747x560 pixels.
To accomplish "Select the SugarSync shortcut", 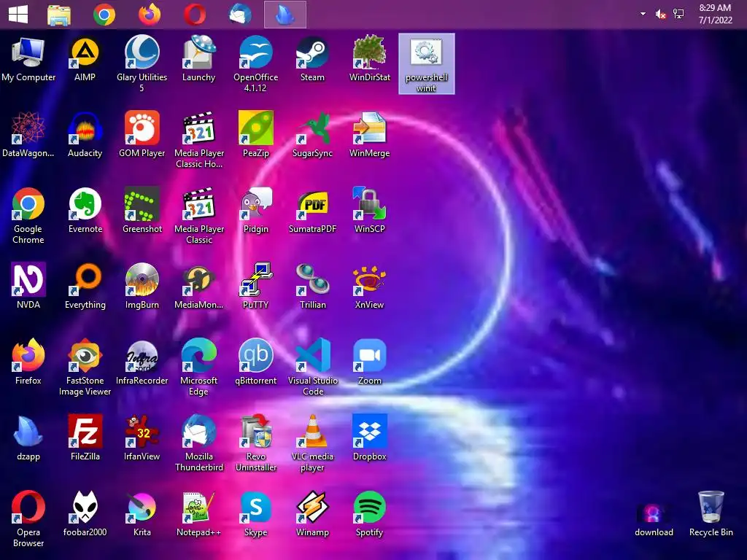I will point(312,135).
